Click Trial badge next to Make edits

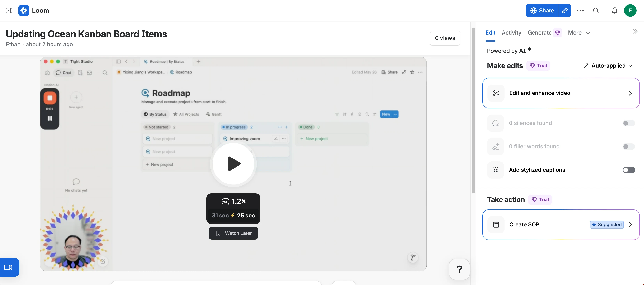coord(538,66)
